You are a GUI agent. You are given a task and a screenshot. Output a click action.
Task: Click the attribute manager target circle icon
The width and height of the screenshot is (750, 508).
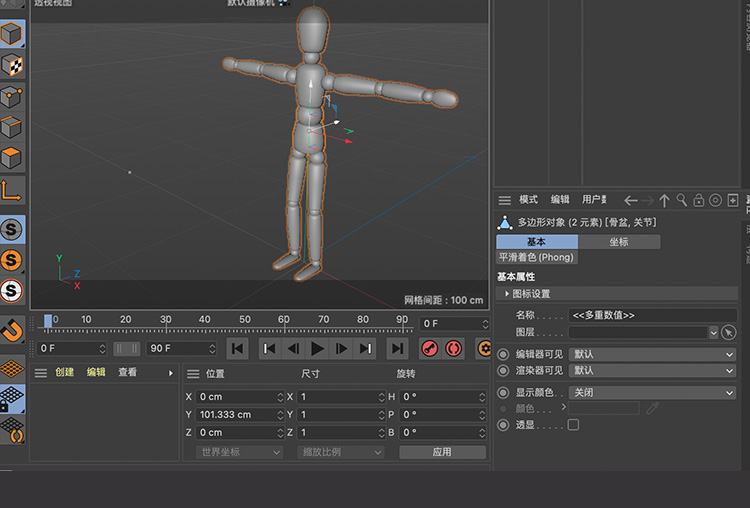[x=716, y=200]
